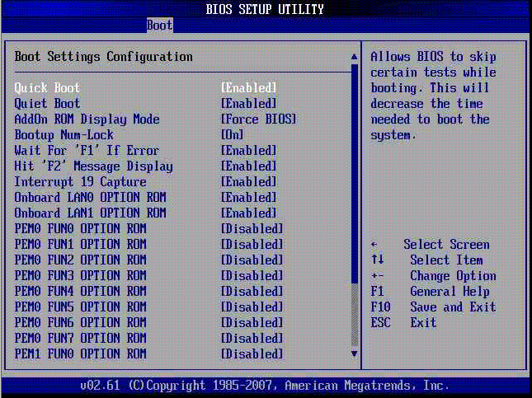The image size is (532, 398).
Task: Click the Quick Boot help description text
Action: tap(433, 96)
